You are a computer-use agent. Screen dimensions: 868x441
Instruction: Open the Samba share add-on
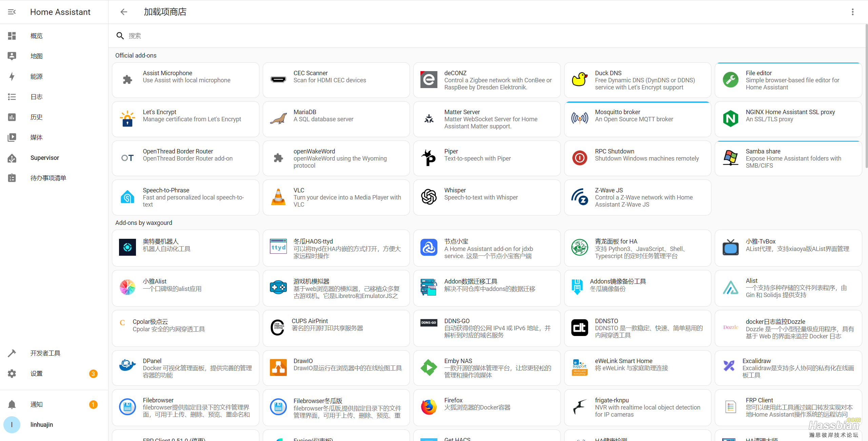pyautogui.click(x=788, y=159)
